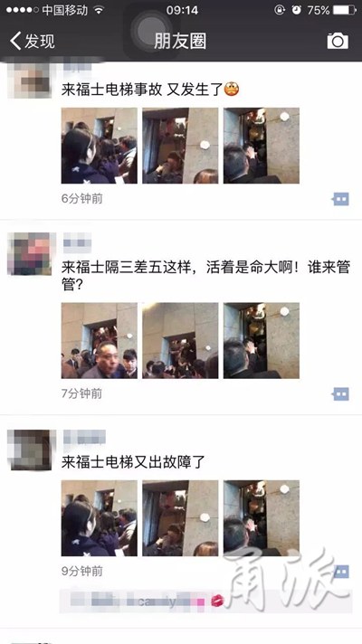Open first photo of 隔三差五 post

[100, 340]
